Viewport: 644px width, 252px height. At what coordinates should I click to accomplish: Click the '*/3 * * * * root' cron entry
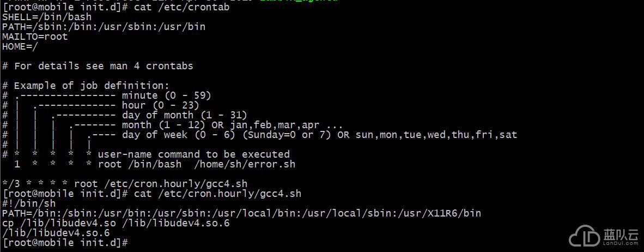(x=50, y=184)
